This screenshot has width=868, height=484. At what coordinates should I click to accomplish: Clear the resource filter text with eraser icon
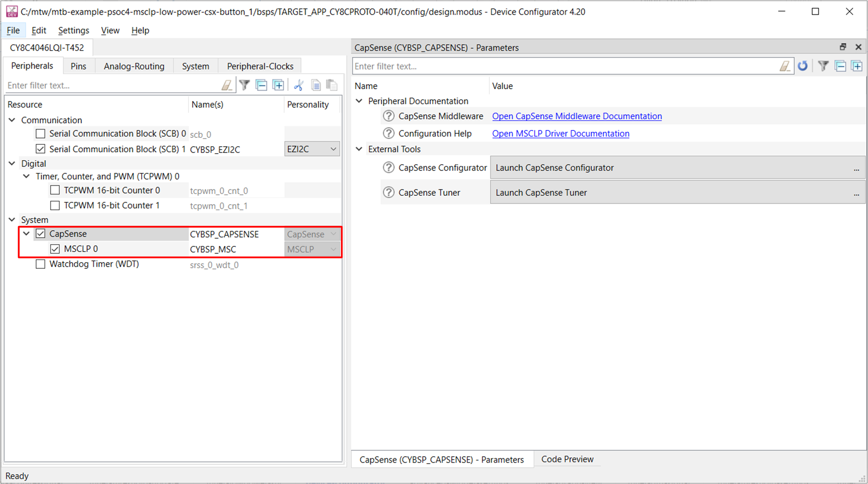point(227,85)
